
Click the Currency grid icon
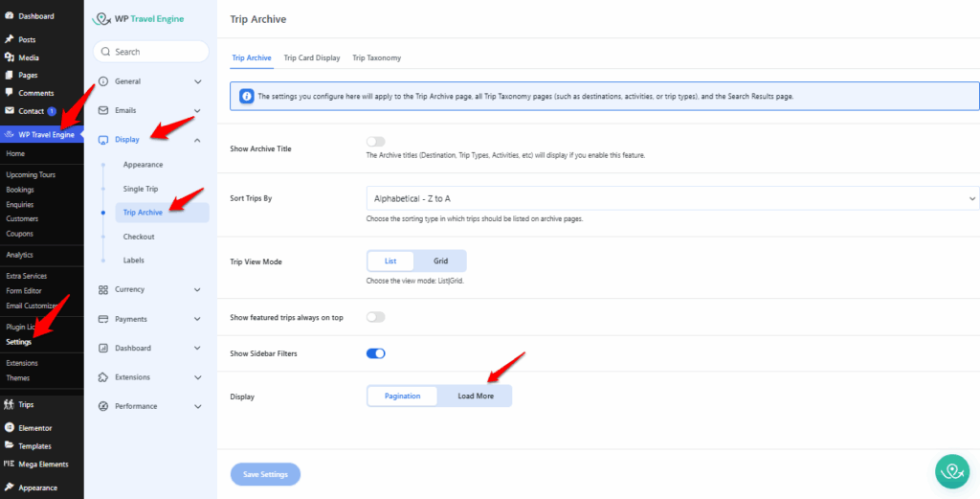(x=103, y=289)
